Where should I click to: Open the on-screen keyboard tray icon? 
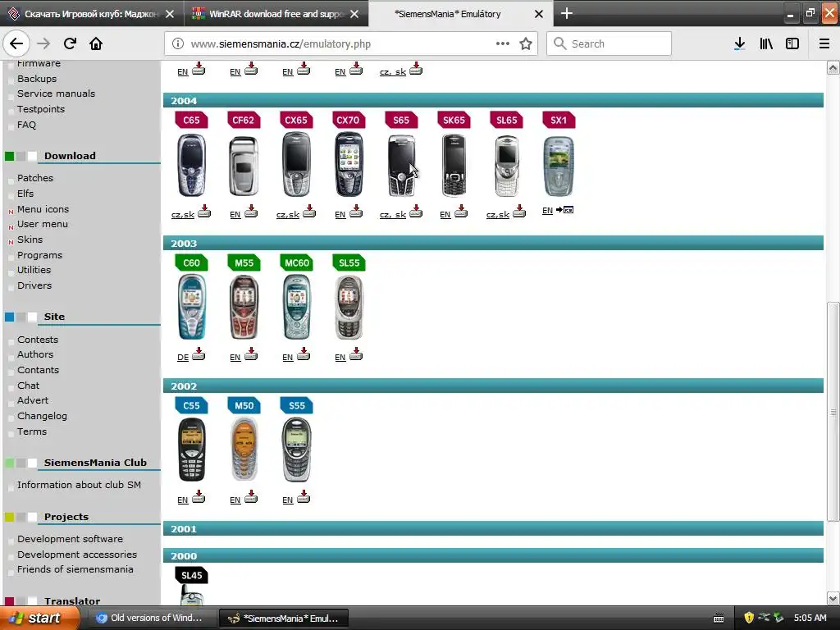pos(719,619)
